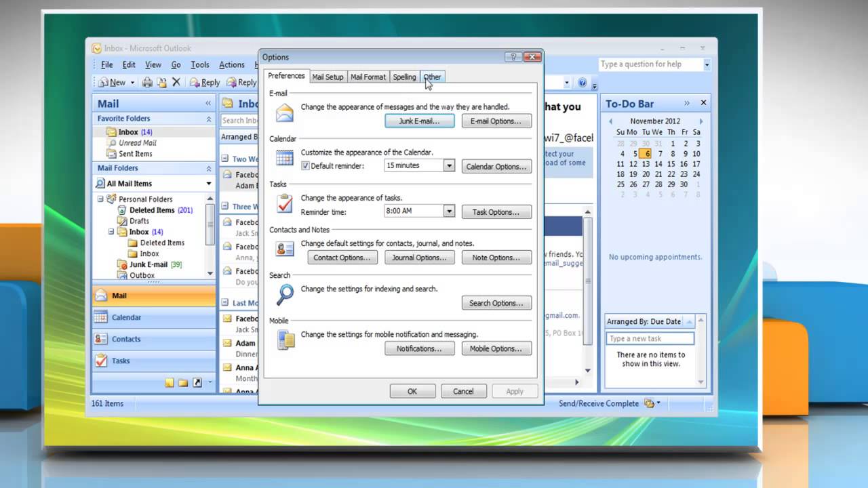868x488 pixels.
Task: Minimize the To-Do Bar with chevrons
Action: point(687,103)
